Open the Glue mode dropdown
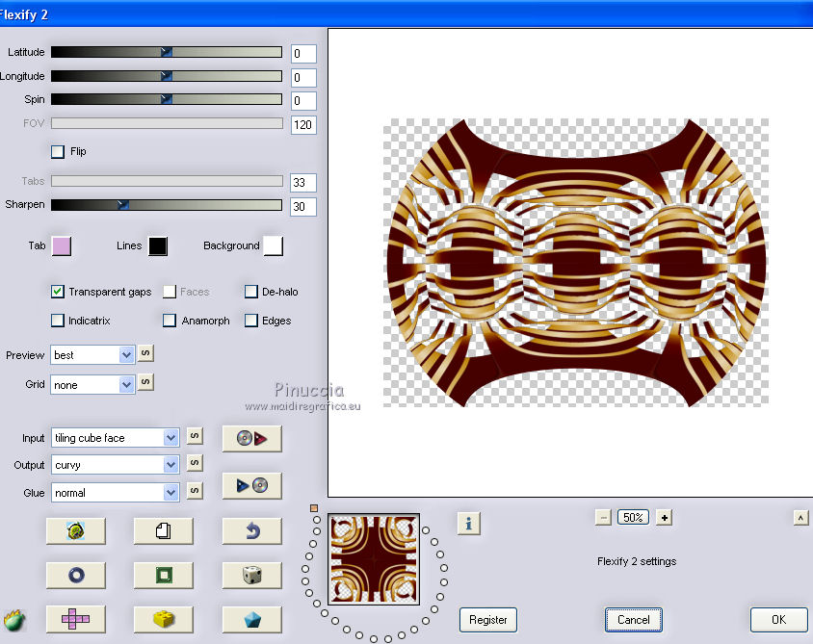This screenshot has width=813, height=644. point(115,493)
